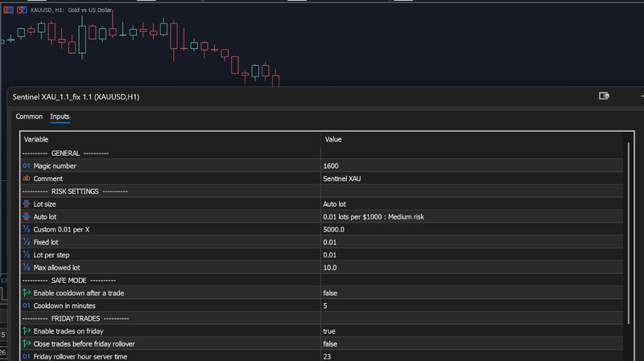Edit Friday rollover hour value 23

[472, 355]
